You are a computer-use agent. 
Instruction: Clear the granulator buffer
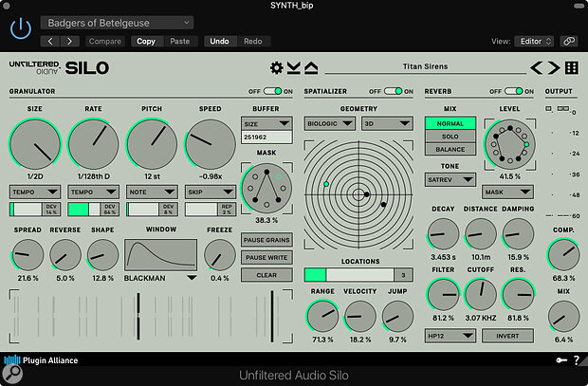(x=266, y=275)
